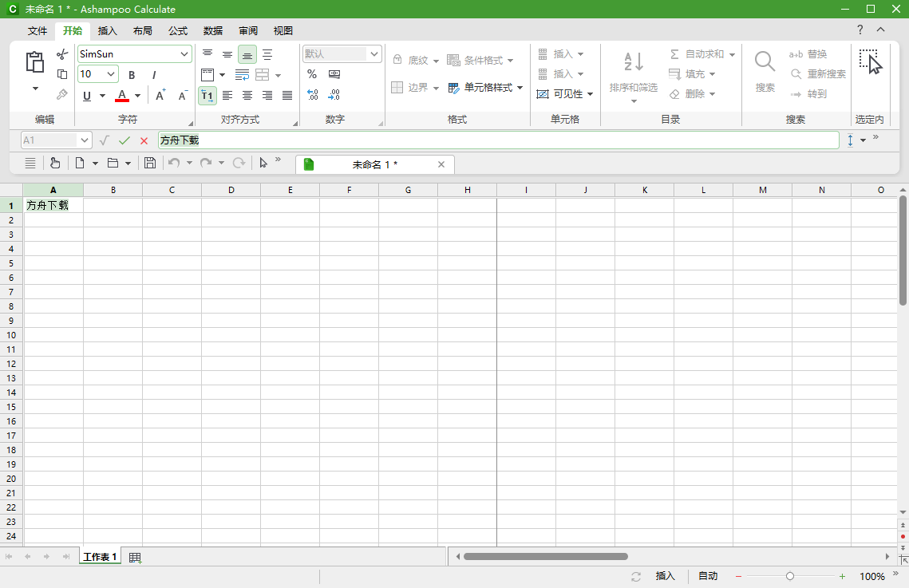Click the 搜索 magnifier button
909x588 pixels.
(x=765, y=71)
